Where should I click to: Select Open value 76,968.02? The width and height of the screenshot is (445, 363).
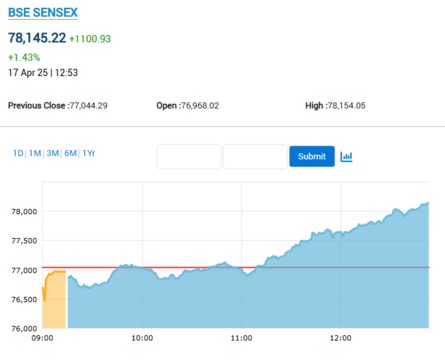pyautogui.click(x=200, y=106)
